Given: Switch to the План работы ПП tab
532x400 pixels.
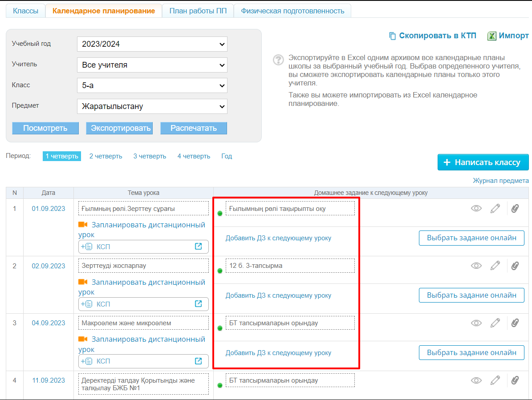Looking at the screenshot, I should coord(198,11).
